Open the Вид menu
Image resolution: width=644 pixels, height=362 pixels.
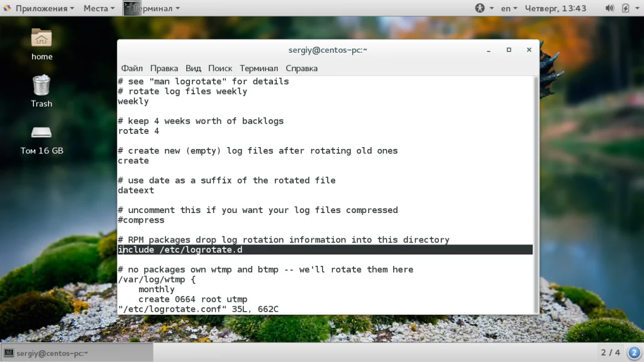(193, 68)
